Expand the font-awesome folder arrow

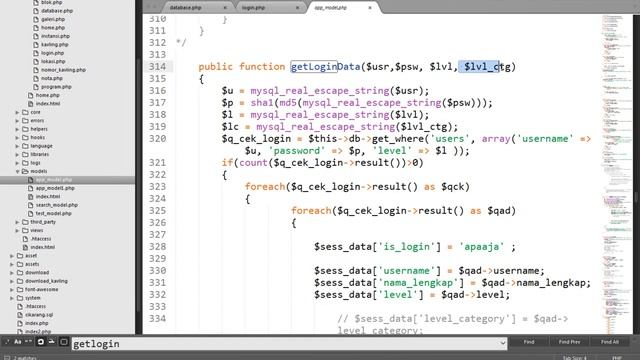12,289
